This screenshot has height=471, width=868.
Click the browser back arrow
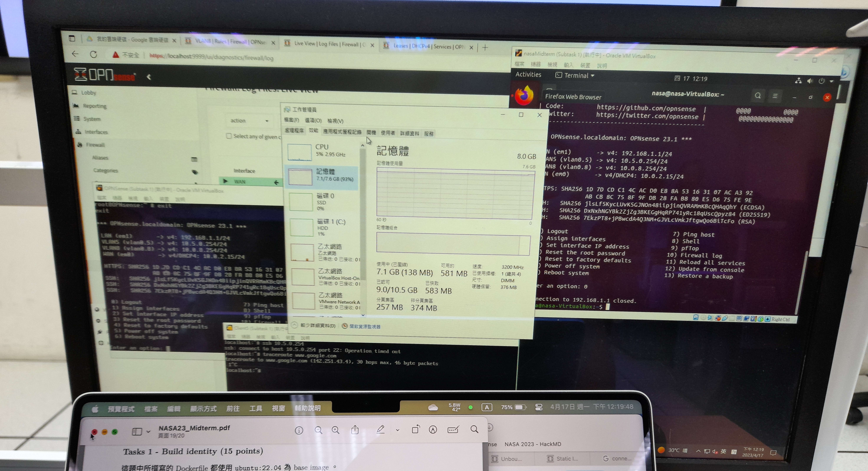(75, 54)
